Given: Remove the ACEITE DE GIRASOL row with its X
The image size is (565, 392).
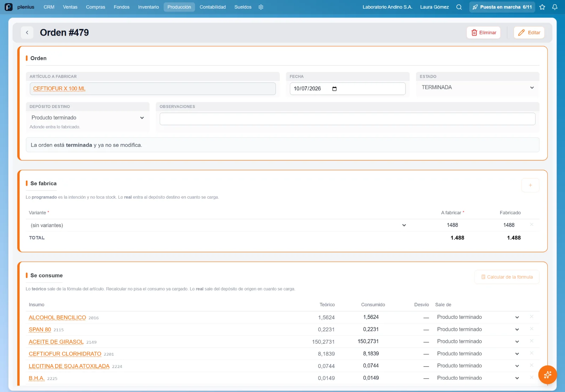Looking at the screenshot, I should pos(531,341).
